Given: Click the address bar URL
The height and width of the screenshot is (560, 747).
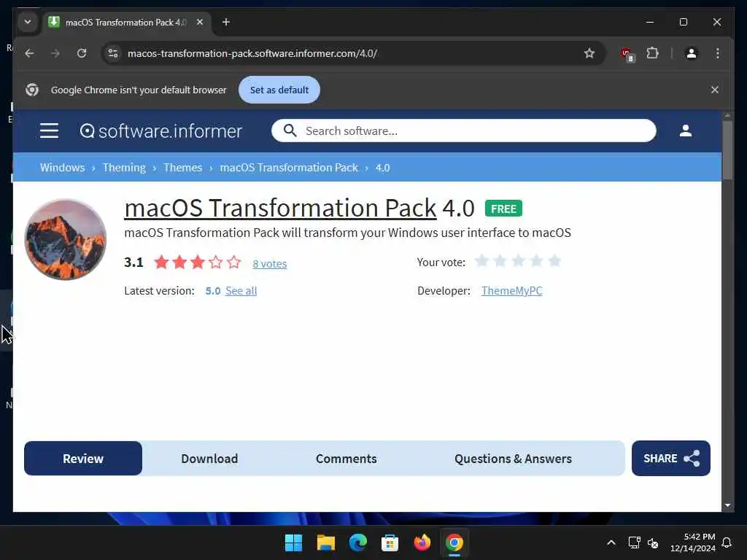Looking at the screenshot, I should point(252,53).
